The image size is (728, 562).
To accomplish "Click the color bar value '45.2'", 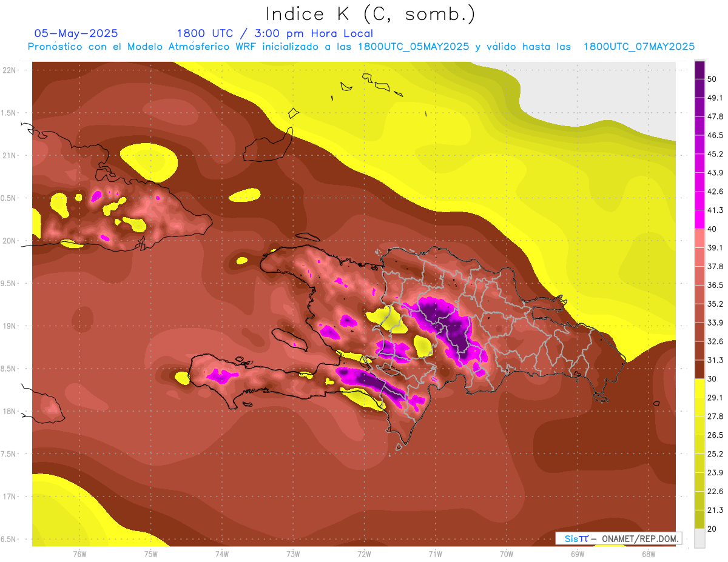I will click(715, 155).
